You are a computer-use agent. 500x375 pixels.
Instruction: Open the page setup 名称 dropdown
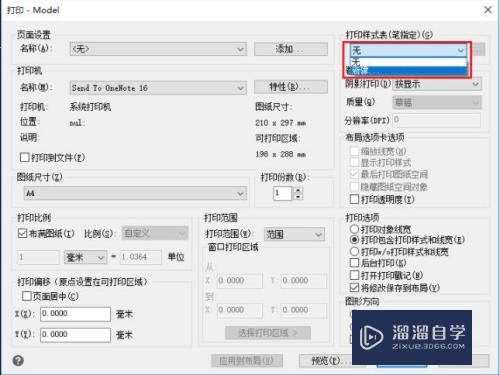[x=158, y=49]
